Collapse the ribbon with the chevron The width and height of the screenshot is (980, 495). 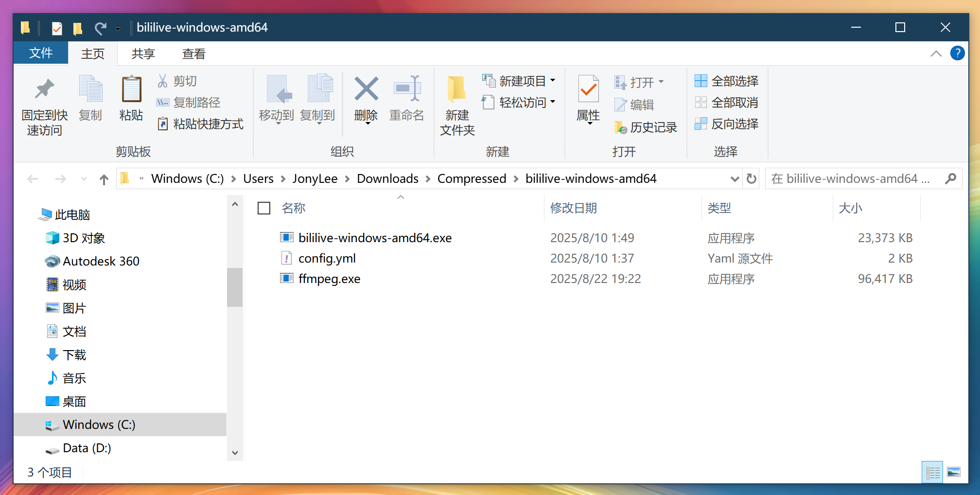point(936,53)
